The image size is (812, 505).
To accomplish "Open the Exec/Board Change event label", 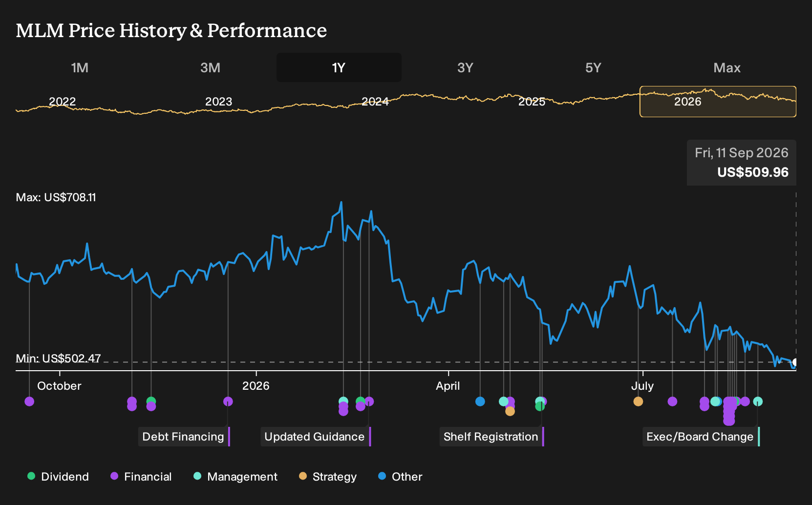I will click(701, 437).
